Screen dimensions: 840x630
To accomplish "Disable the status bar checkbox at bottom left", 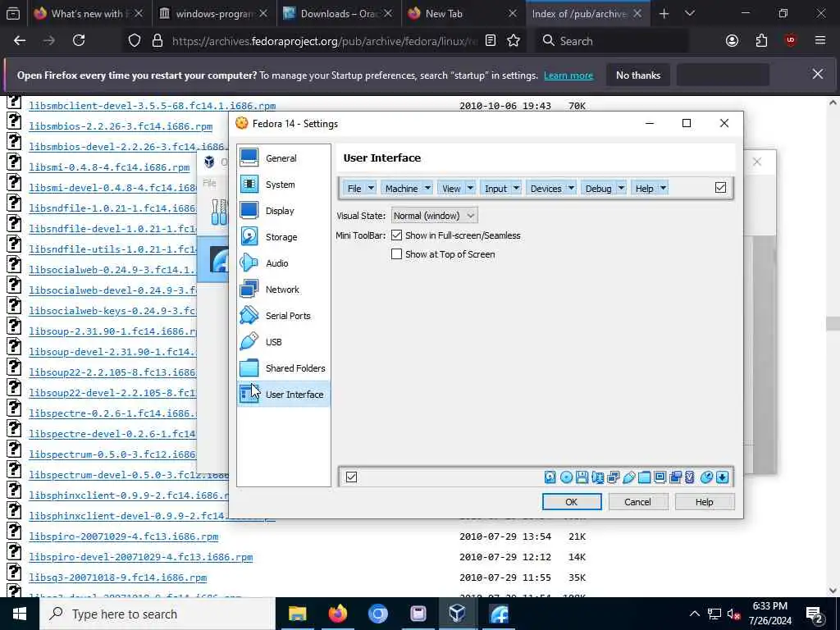I will [x=351, y=477].
